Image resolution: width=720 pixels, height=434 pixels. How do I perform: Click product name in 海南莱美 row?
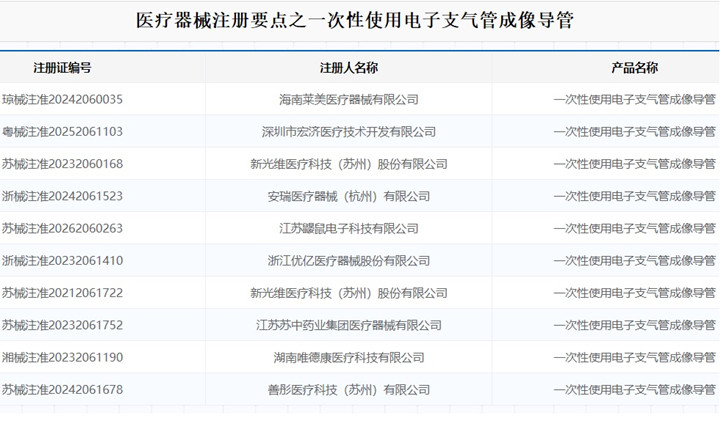pyautogui.click(x=635, y=100)
